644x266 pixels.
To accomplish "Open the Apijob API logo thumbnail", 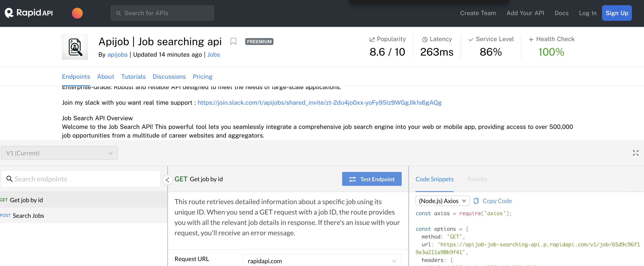I will [75, 47].
